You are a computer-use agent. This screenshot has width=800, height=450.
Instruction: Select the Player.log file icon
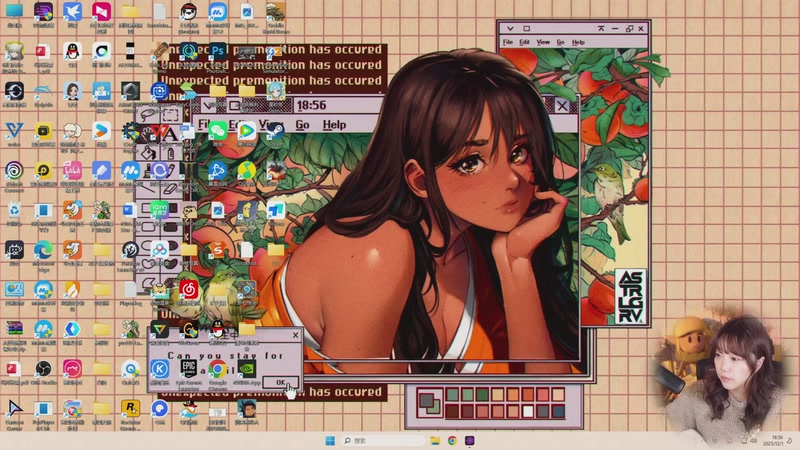click(131, 290)
